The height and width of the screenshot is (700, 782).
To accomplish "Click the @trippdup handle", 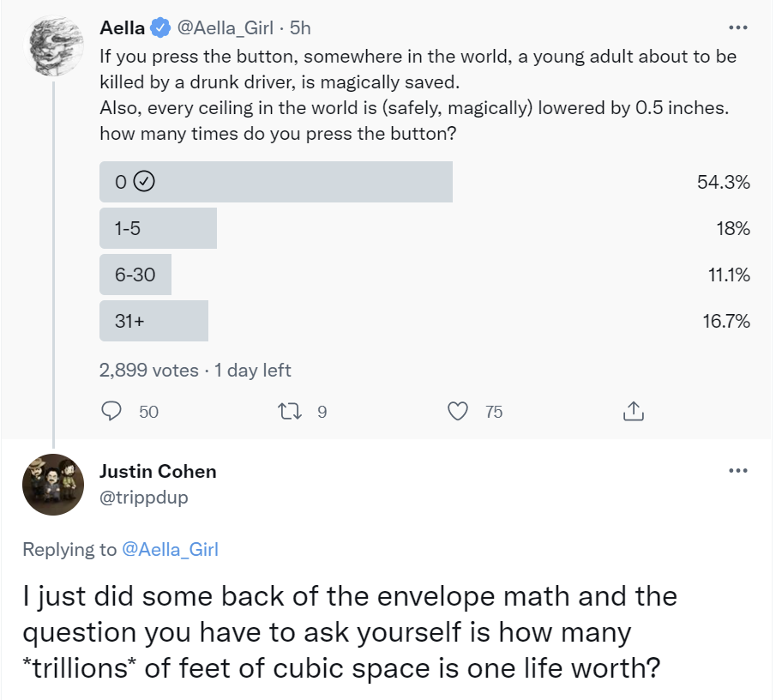I will point(143,497).
